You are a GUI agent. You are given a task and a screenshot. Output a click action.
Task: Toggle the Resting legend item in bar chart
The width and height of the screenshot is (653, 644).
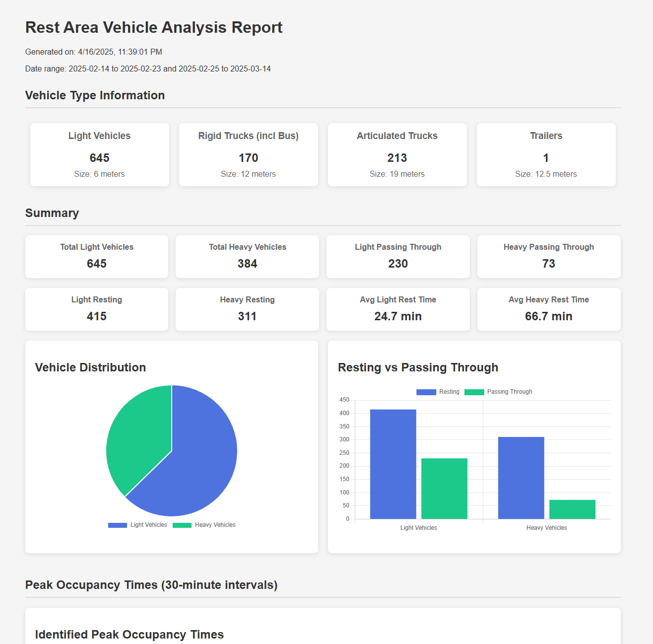click(x=438, y=392)
